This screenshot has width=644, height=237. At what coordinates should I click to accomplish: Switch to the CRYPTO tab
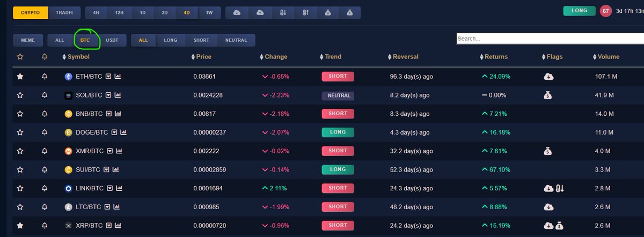tap(30, 13)
